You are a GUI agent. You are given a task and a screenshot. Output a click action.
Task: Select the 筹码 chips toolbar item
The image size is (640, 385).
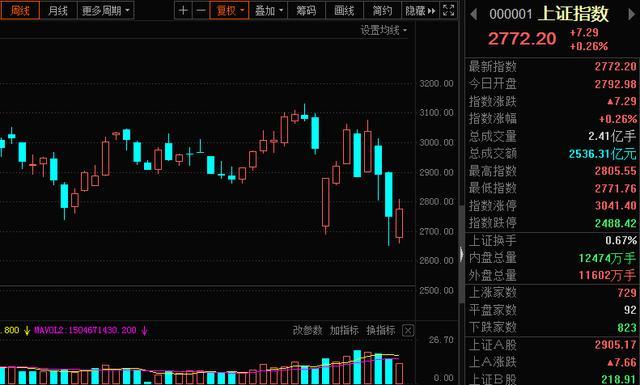point(306,11)
